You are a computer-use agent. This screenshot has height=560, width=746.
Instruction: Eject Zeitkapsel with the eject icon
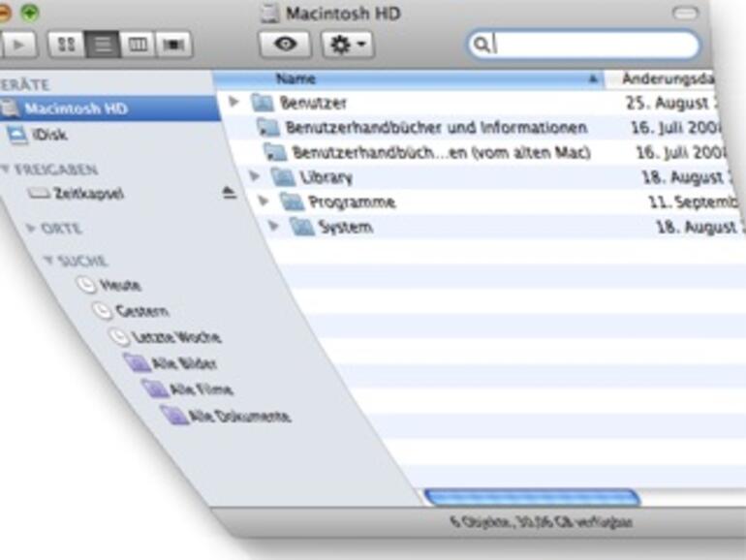230,192
